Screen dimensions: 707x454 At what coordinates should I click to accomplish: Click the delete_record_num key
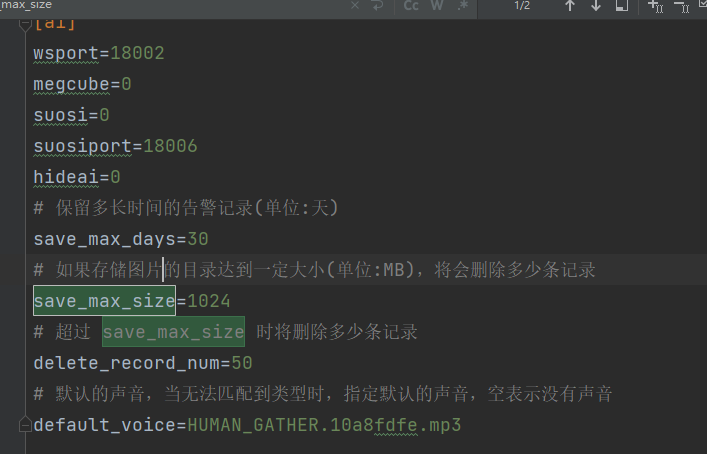[x=126, y=363]
